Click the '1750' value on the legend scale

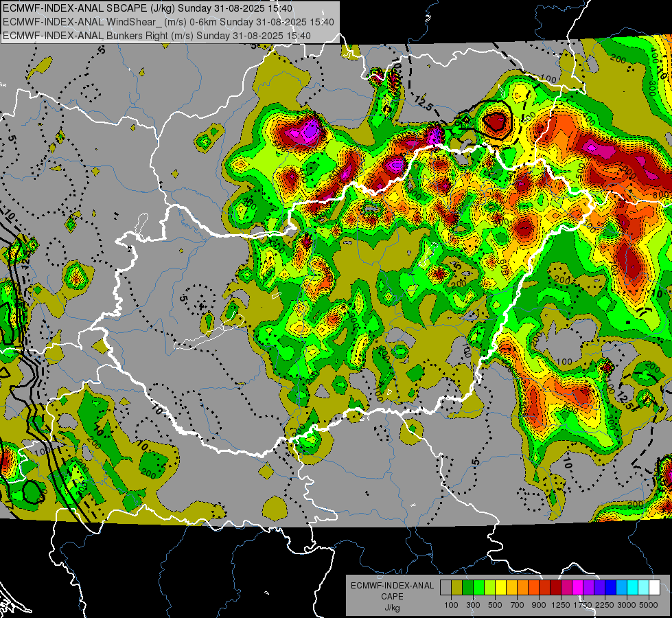(583, 605)
